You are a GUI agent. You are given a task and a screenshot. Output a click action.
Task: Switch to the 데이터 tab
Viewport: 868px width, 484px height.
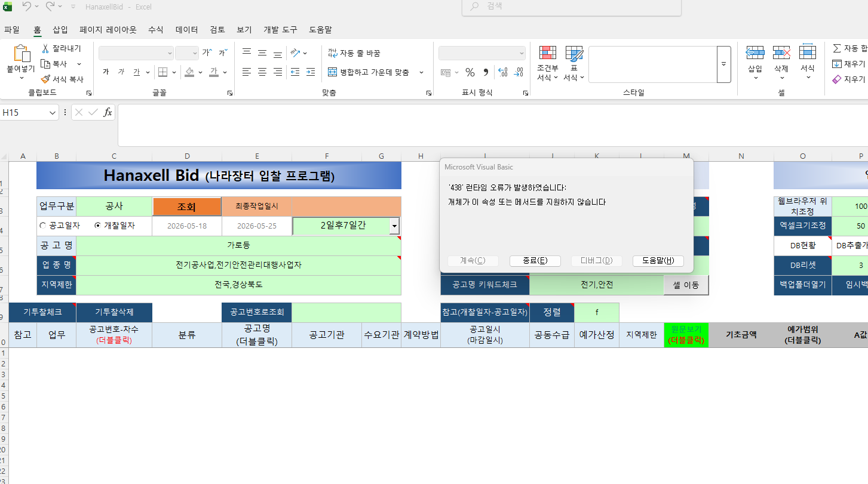(x=186, y=29)
